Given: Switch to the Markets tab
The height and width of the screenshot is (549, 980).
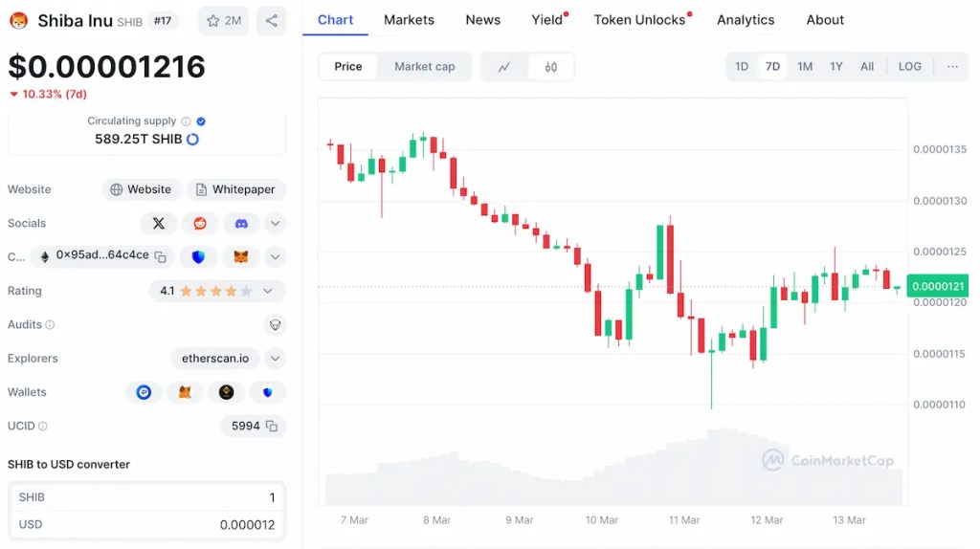Looking at the screenshot, I should pyautogui.click(x=409, y=19).
